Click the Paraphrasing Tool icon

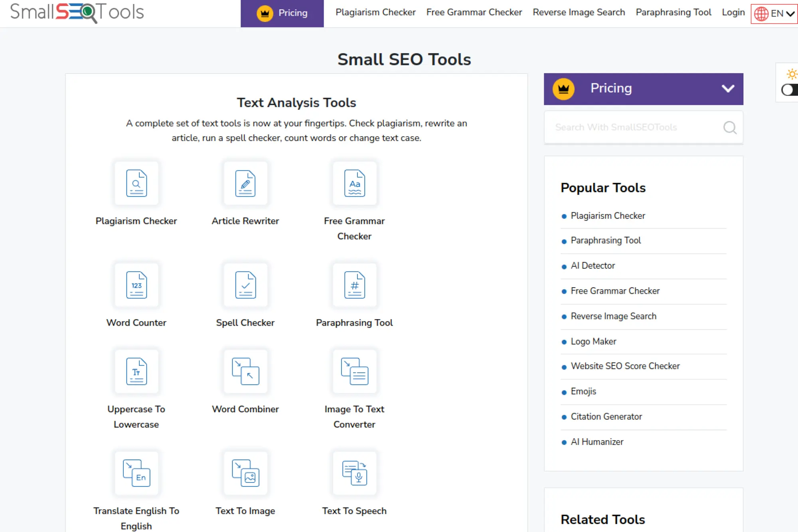pyautogui.click(x=354, y=285)
